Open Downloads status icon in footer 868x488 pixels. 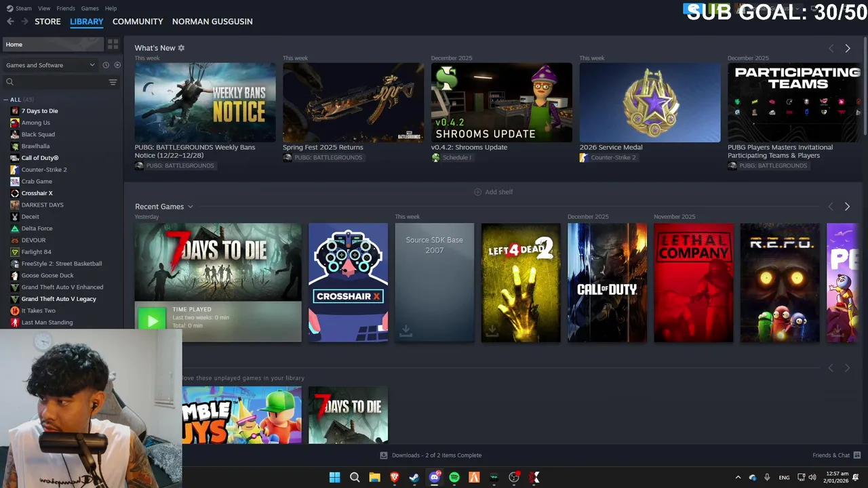point(384,455)
